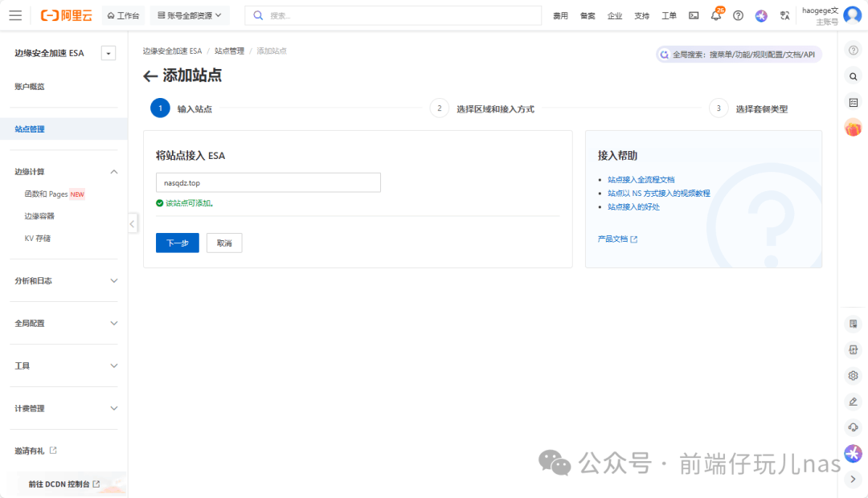Expand the 分析和日志 section
This screenshot has width=868, height=498.
(113, 280)
